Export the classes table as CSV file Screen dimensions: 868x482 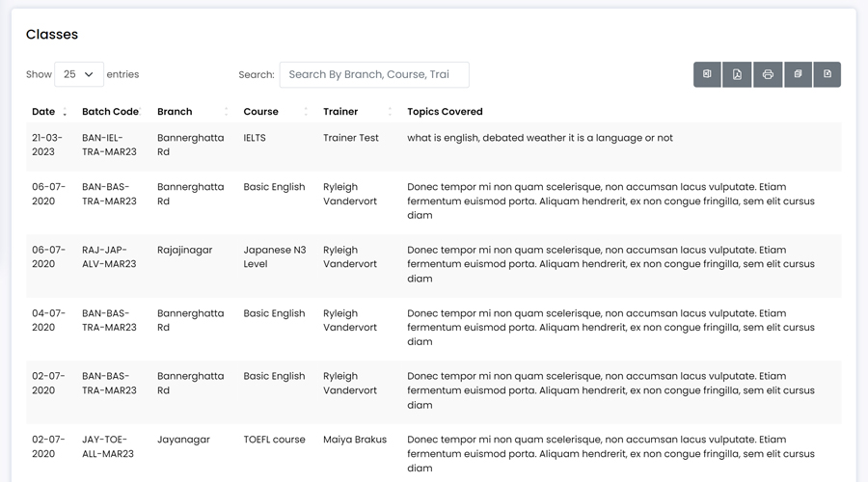(827, 74)
